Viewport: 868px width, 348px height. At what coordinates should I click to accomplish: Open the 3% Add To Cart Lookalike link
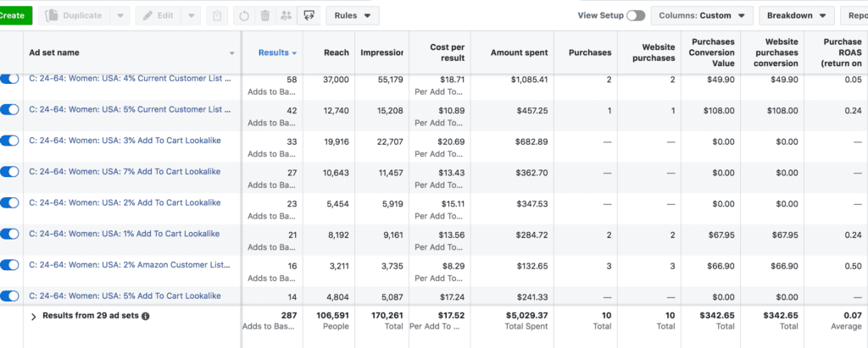(x=125, y=141)
